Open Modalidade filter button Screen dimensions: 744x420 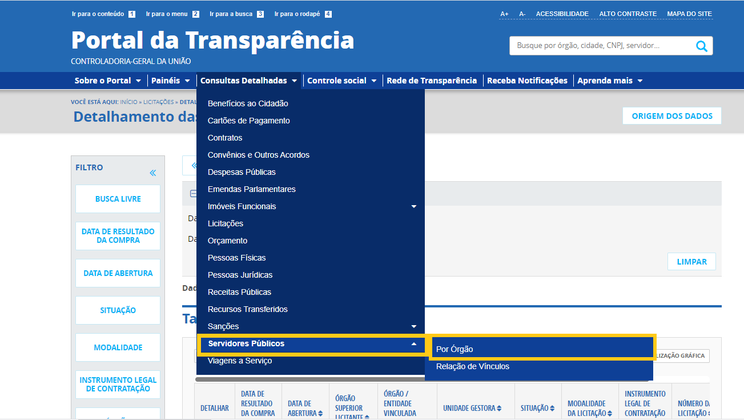[x=118, y=347]
